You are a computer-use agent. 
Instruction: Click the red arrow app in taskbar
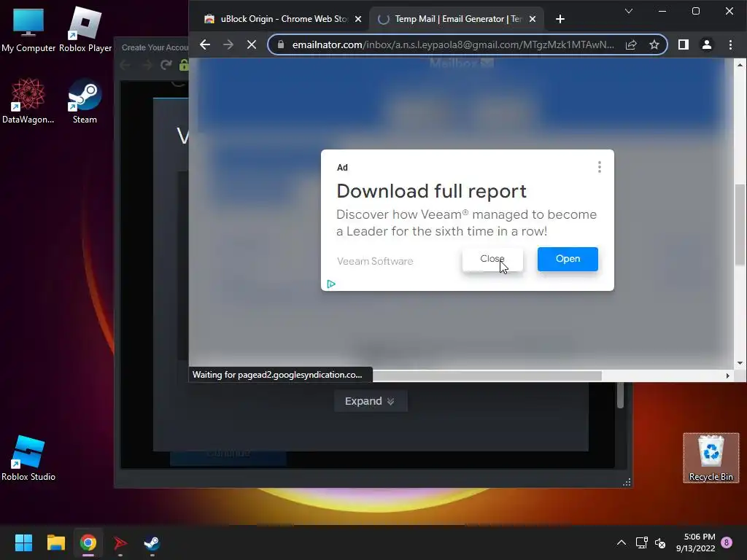tap(120, 542)
